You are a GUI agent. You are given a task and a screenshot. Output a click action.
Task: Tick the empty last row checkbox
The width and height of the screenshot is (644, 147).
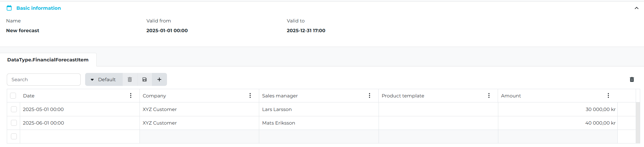tap(14, 136)
